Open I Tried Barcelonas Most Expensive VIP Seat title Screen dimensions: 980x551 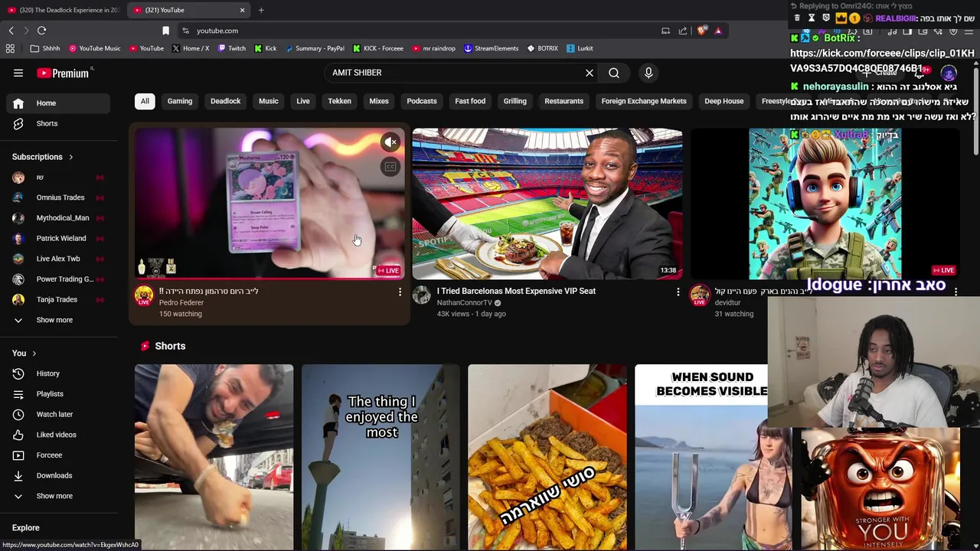click(x=516, y=291)
